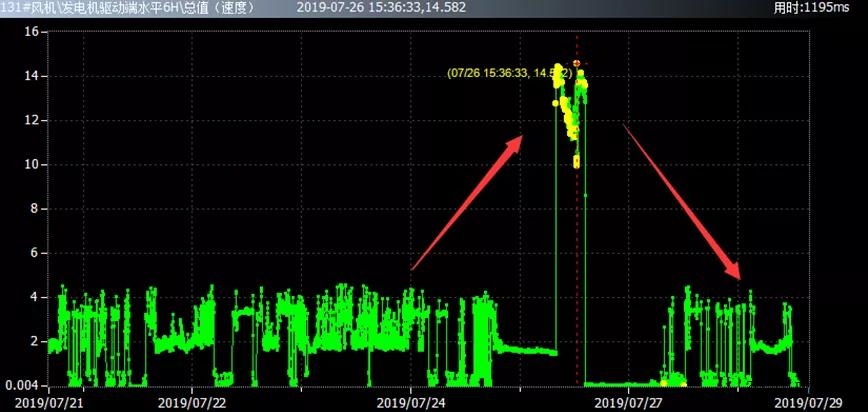868x412 pixels.
Task: Click the header timestamp 2019-07-26 15:36:33,14.582
Action: tap(381, 8)
